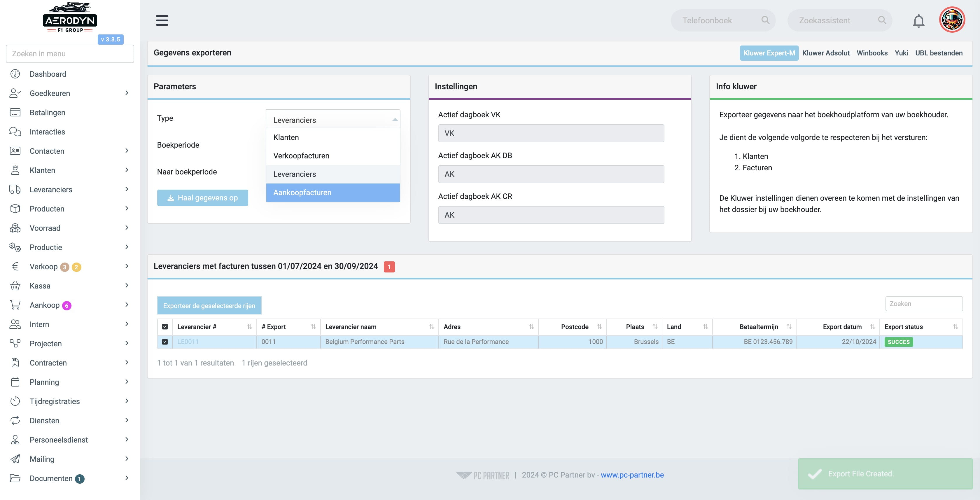Expand the Diensten submenu arrow

click(x=127, y=420)
